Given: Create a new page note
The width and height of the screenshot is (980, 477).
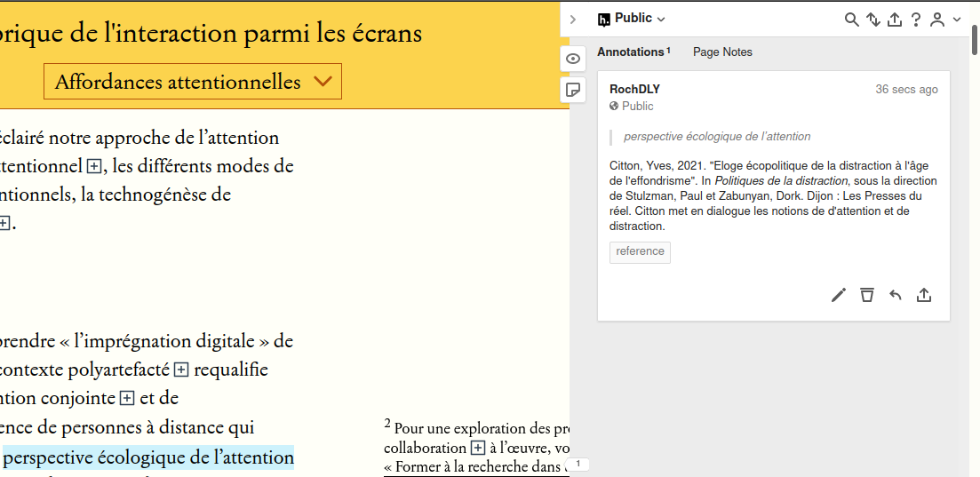Looking at the screenshot, I should (x=573, y=90).
